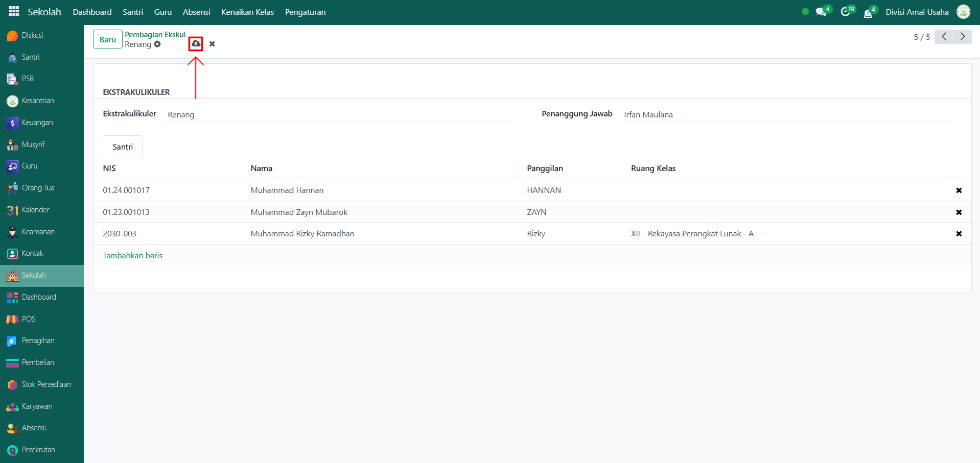Go to the next record arrow
Viewport: 980px width, 463px height.
[x=963, y=37]
